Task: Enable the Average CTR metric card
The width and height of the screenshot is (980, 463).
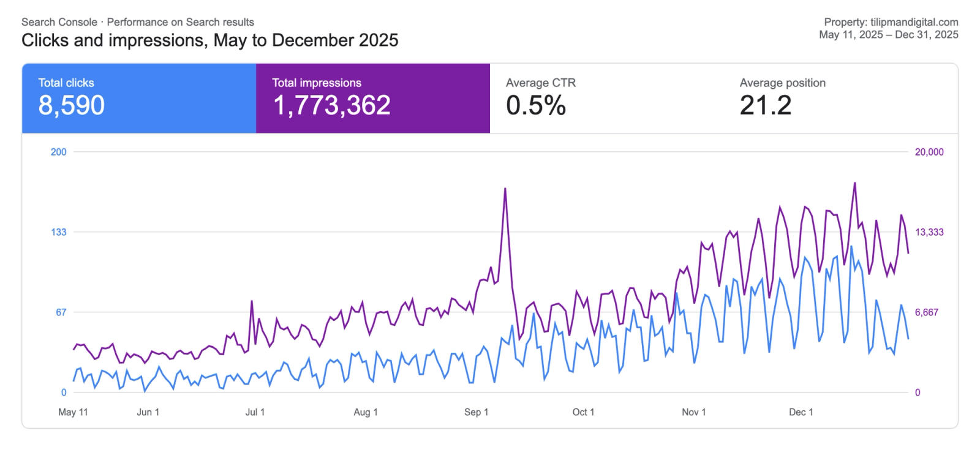Action: pyautogui.click(x=607, y=98)
